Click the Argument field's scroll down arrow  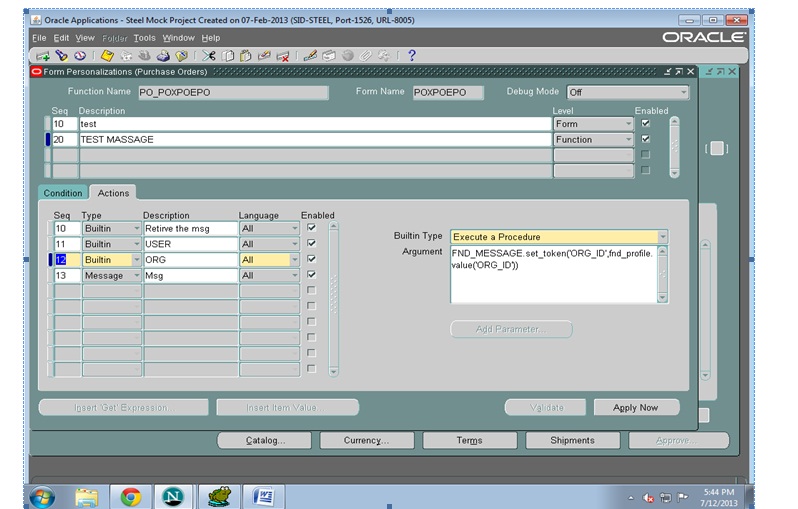pyautogui.click(x=662, y=297)
